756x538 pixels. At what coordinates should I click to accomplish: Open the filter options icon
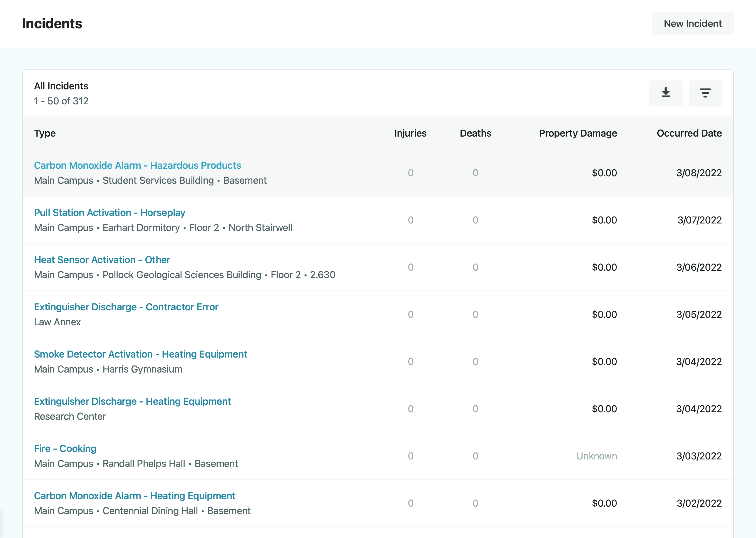click(x=705, y=93)
